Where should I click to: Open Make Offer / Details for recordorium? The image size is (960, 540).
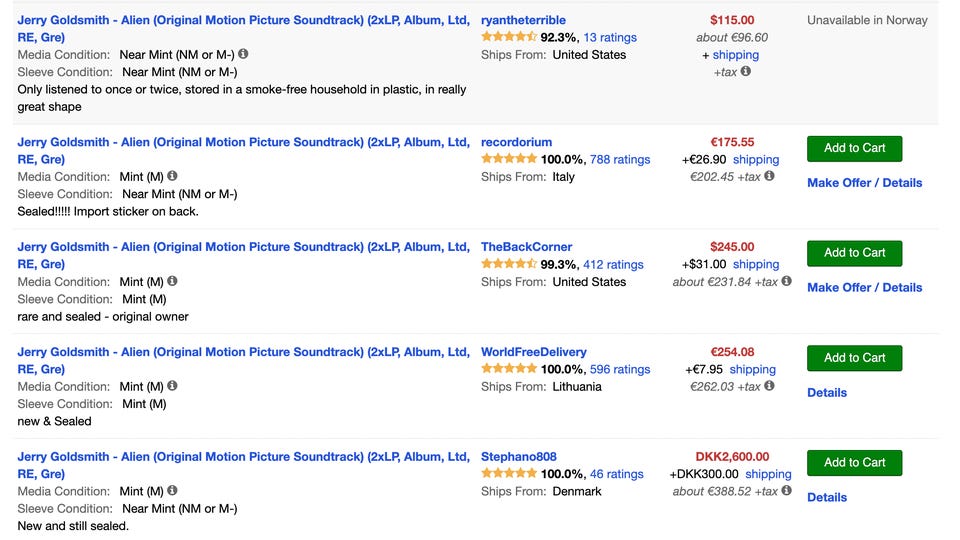click(864, 183)
